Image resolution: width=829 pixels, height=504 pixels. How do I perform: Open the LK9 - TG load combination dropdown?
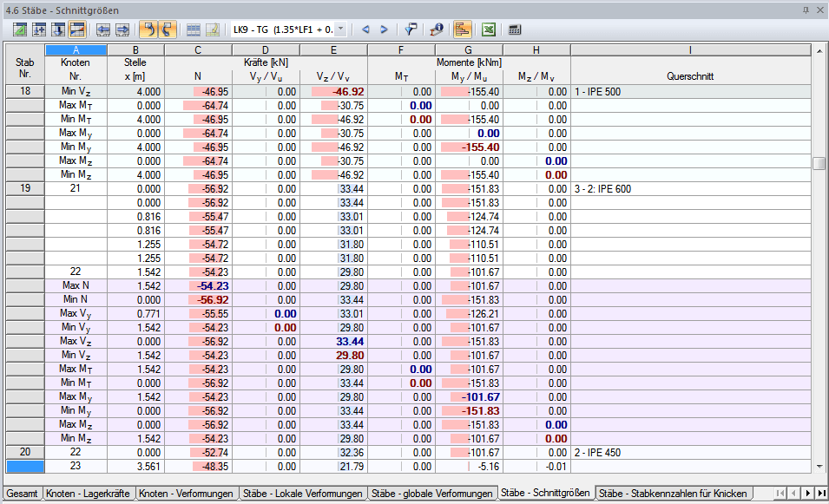(x=341, y=29)
